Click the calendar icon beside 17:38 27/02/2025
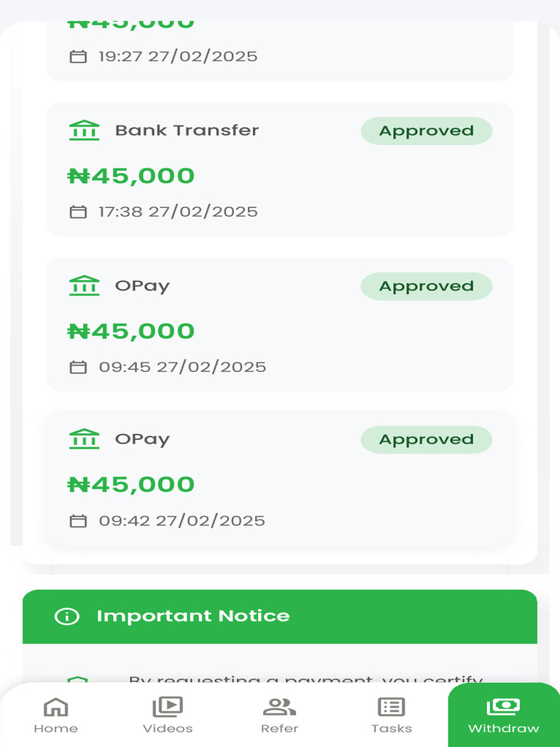This screenshot has height=747, width=560. point(78,212)
